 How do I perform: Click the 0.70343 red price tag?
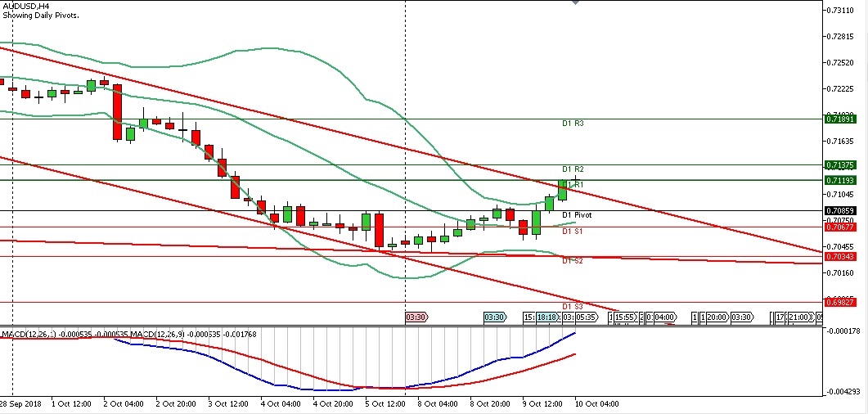tap(840, 256)
